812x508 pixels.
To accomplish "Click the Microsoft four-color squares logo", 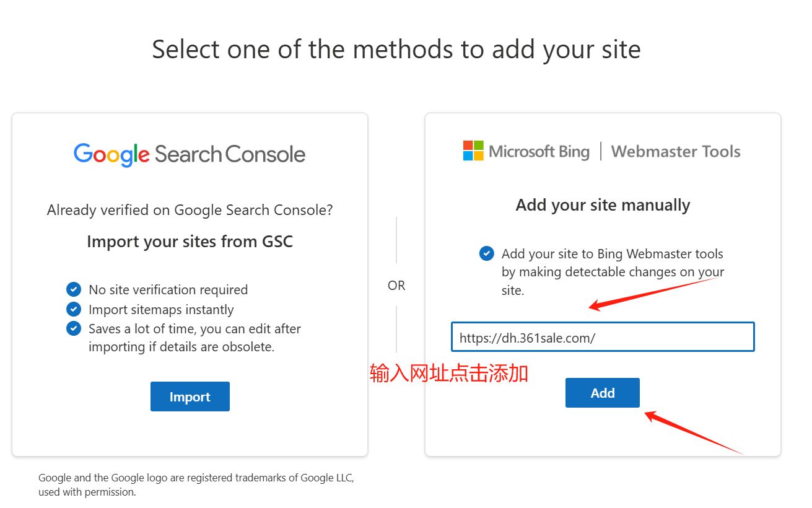I will (473, 151).
